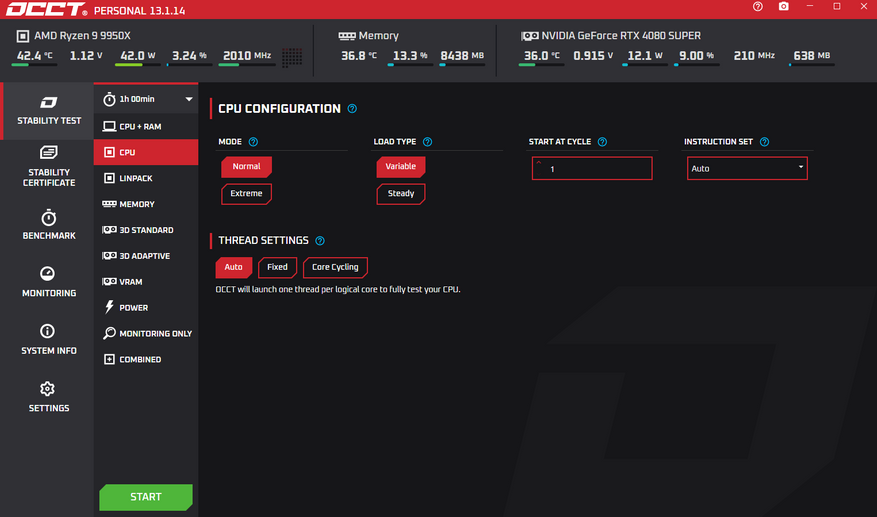The image size is (877, 517).
Task: Click the help icon beside CPU Configuration
Action: pos(352,109)
